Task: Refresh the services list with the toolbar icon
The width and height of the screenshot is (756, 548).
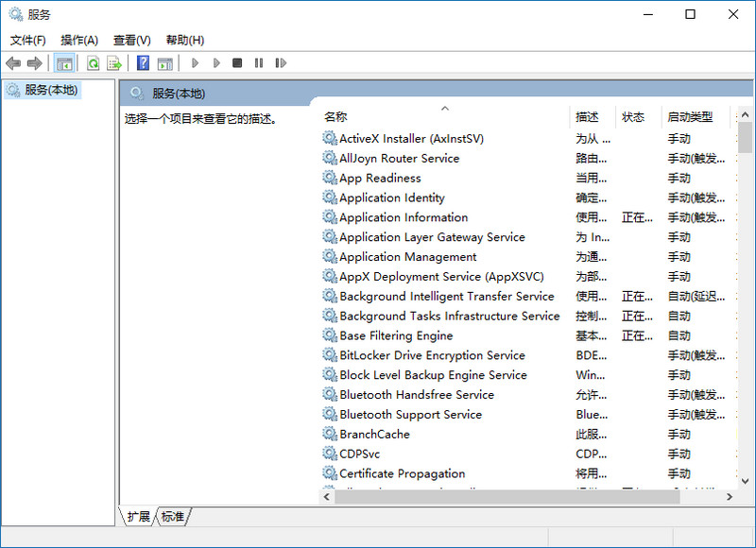Action: tap(92, 62)
